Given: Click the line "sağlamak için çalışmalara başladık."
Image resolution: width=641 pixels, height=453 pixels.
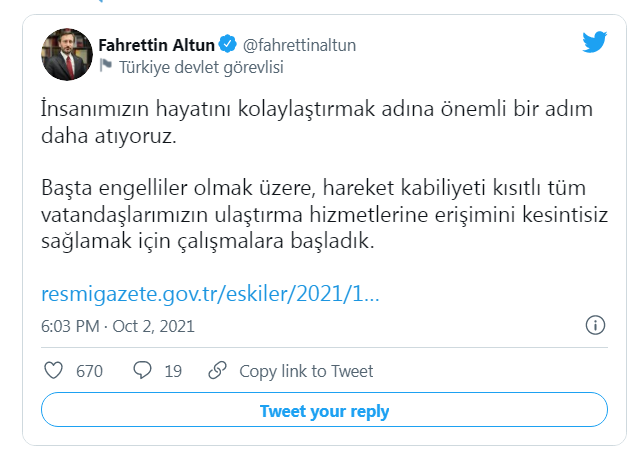Looking at the screenshot, I should pyautogui.click(x=208, y=241).
